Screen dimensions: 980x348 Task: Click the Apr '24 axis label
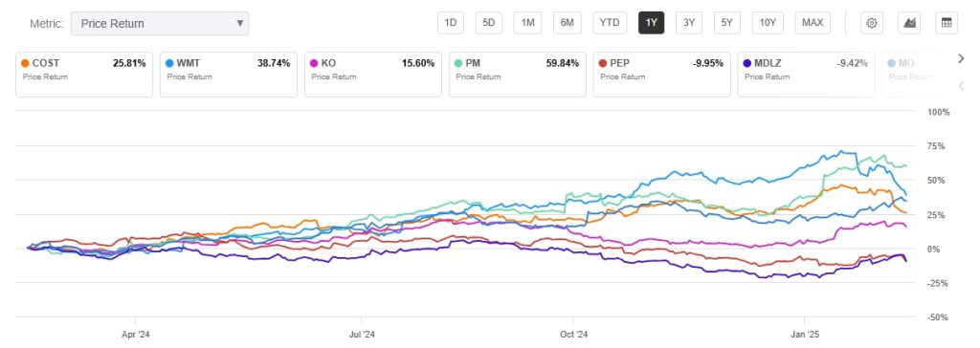136,335
